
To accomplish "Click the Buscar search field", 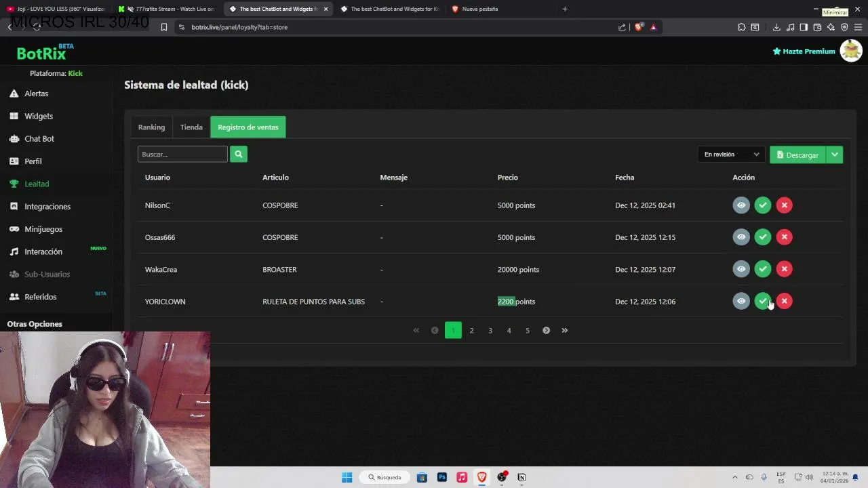I will click(182, 154).
